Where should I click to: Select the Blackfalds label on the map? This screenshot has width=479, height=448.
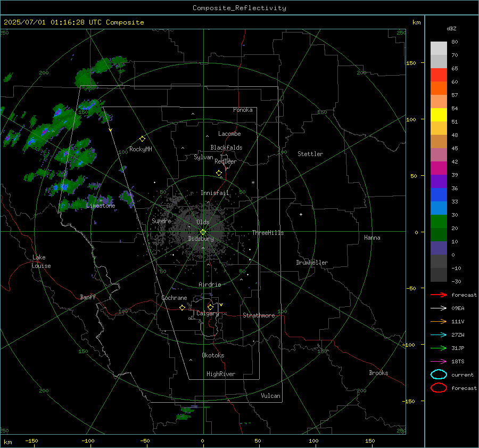tap(226, 148)
